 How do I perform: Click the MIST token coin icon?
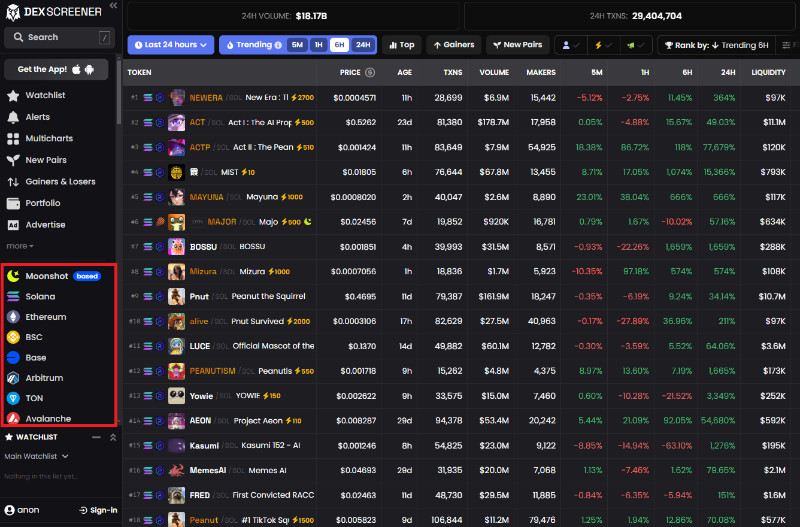coord(177,172)
